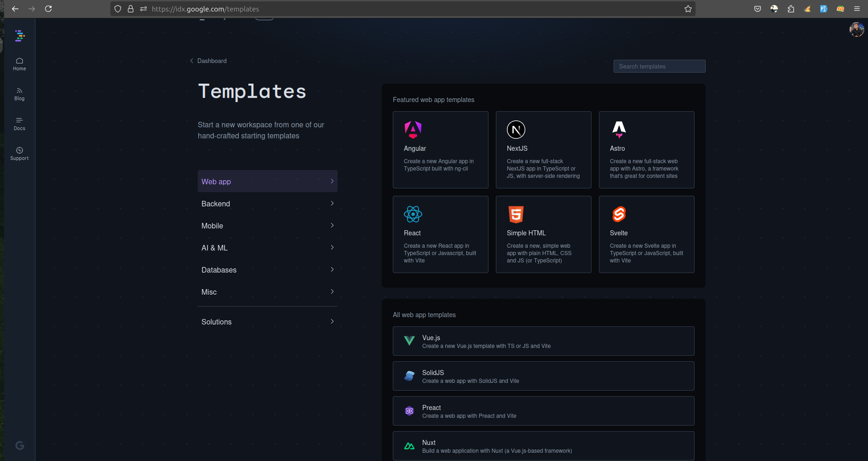Click the Google G logo in sidebar
Viewport: 868px width, 461px height.
click(20, 445)
